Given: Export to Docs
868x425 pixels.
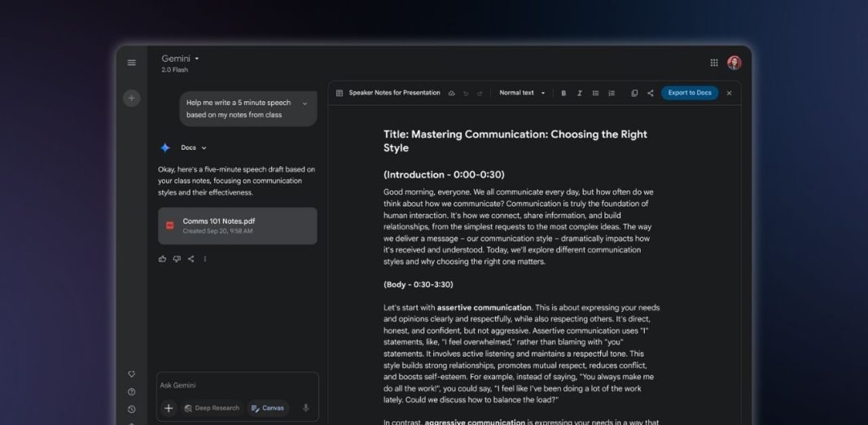Looking at the screenshot, I should (x=689, y=93).
